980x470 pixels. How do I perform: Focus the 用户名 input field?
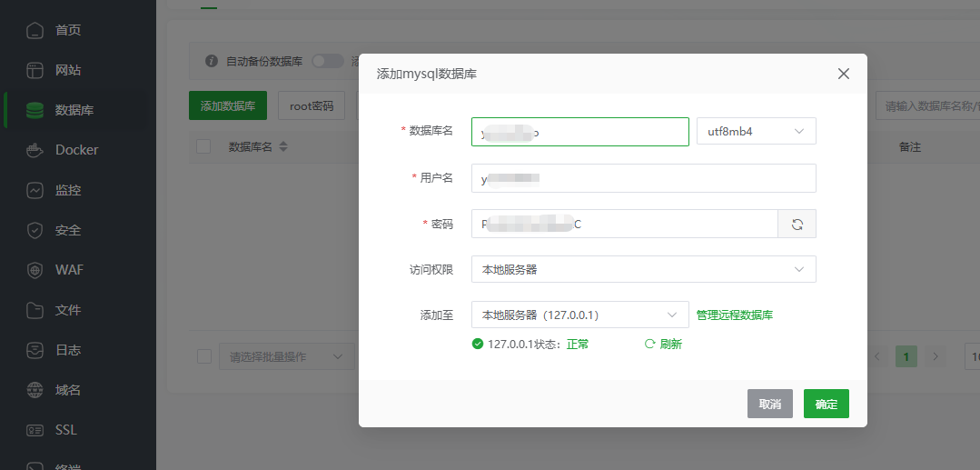pos(644,178)
